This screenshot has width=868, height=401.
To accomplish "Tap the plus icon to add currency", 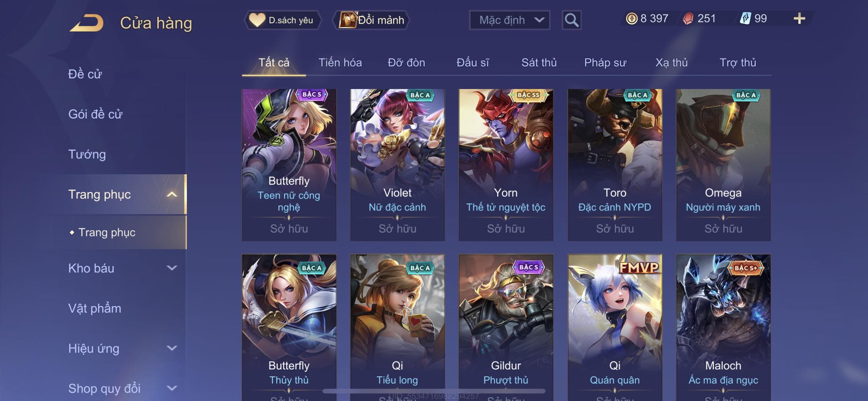I will click(799, 18).
